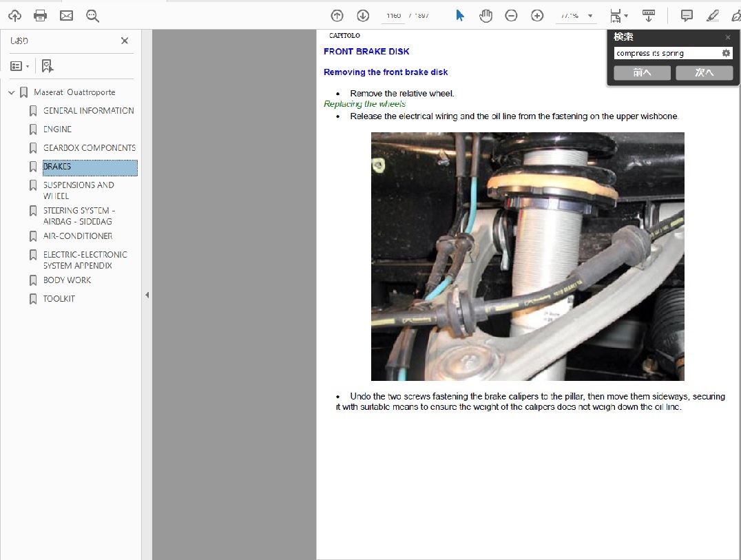Click the 前へ search button
The image size is (741, 560).
[x=642, y=72]
